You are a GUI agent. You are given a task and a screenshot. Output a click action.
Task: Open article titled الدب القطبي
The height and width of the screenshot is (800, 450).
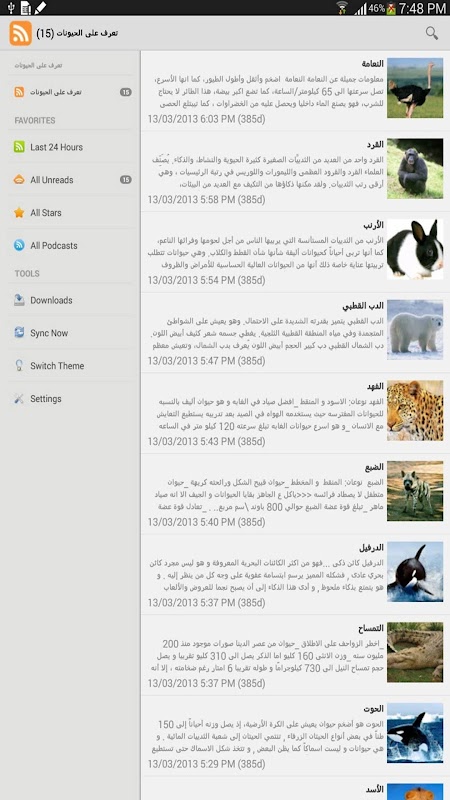pos(363,306)
